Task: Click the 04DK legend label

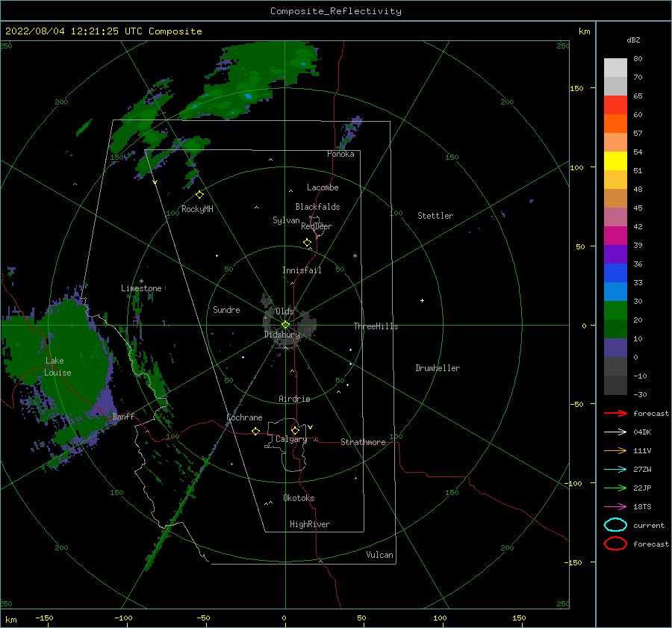Action: click(x=642, y=432)
